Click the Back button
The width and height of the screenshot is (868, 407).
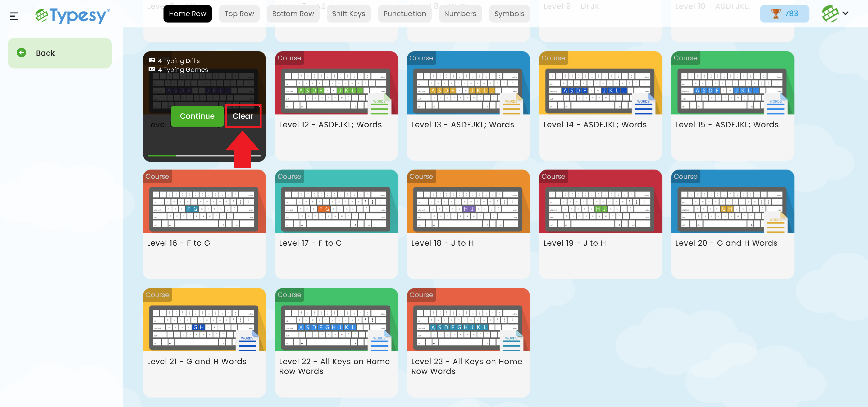(x=60, y=53)
